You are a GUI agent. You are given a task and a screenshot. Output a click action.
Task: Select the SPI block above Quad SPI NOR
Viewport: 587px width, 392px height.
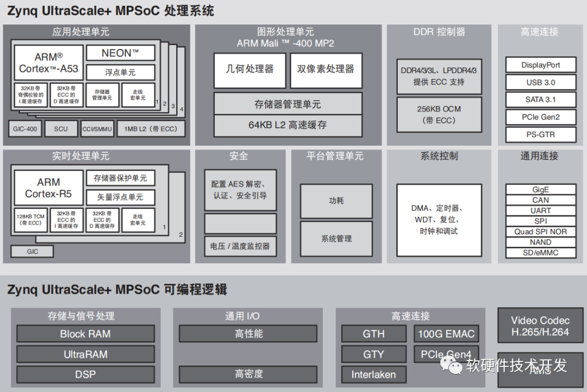click(x=541, y=221)
